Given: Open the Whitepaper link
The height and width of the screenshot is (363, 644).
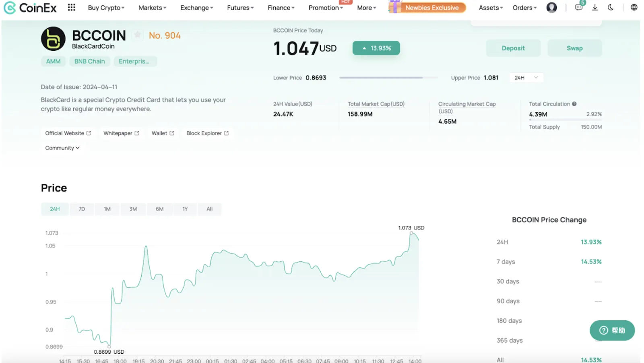Looking at the screenshot, I should 121,133.
